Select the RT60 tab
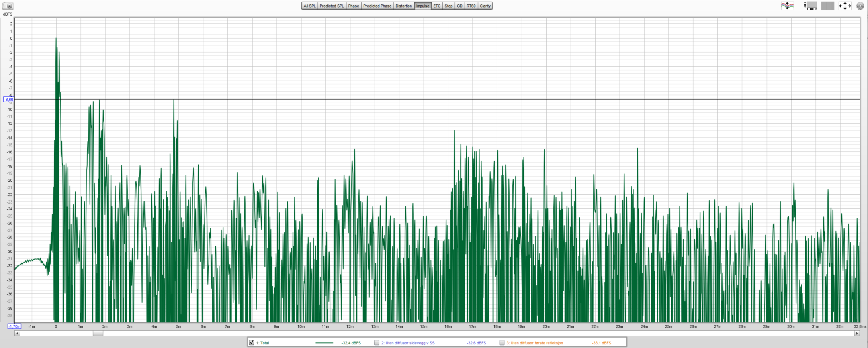The width and height of the screenshot is (868, 348). tap(471, 6)
